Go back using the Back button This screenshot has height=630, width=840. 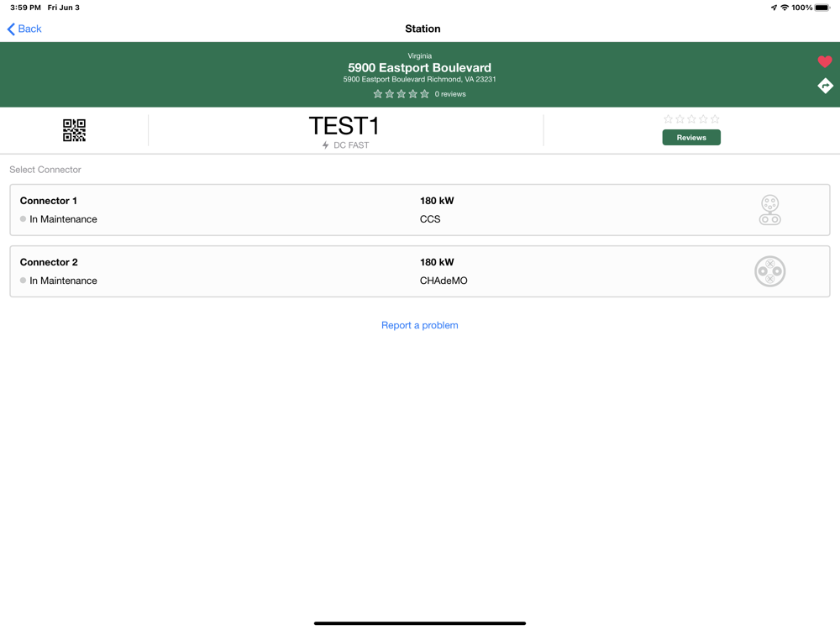[24, 29]
